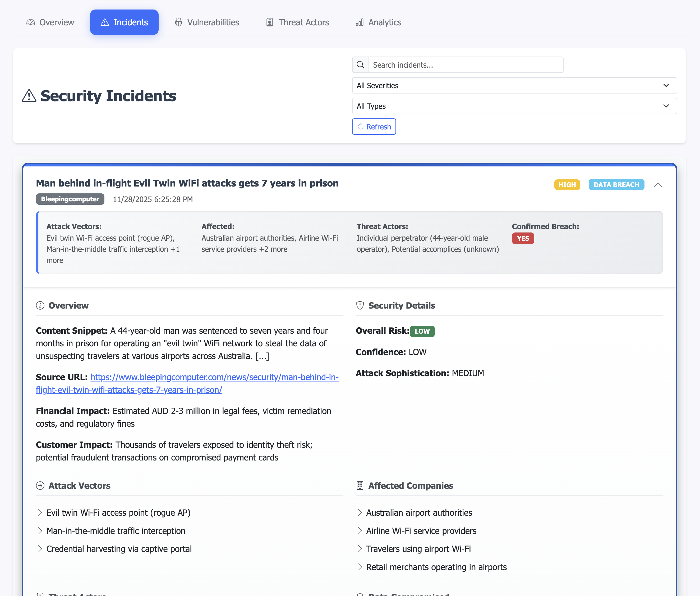700x596 pixels.
Task: Open the All Severities dropdown
Action: [x=514, y=85]
